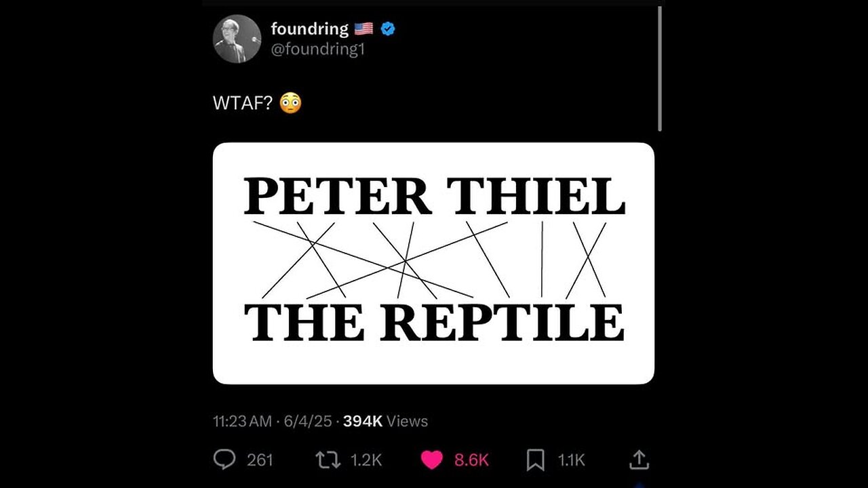Viewport: 868px width, 488px height.
Task: Click the blue verified checkmark badge
Action: click(388, 29)
